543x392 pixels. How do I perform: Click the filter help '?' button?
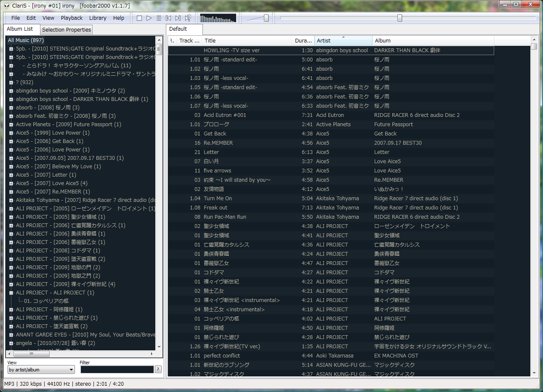[x=158, y=369]
